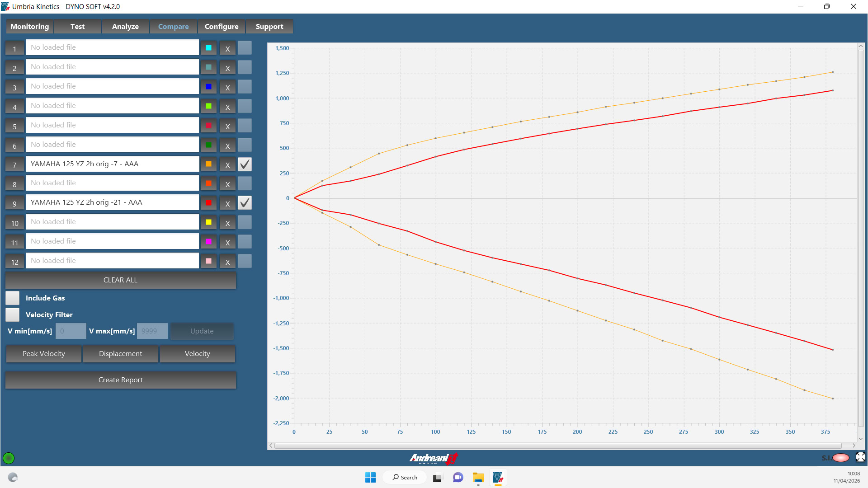
Task: Remove file in slot 7 with X
Action: [x=227, y=165]
